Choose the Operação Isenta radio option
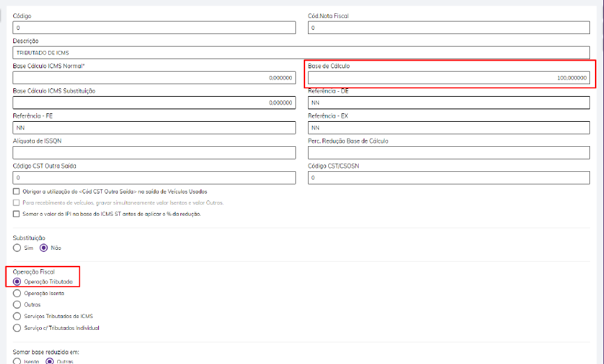Image resolution: width=604 pixels, height=364 pixels. pos(17,293)
